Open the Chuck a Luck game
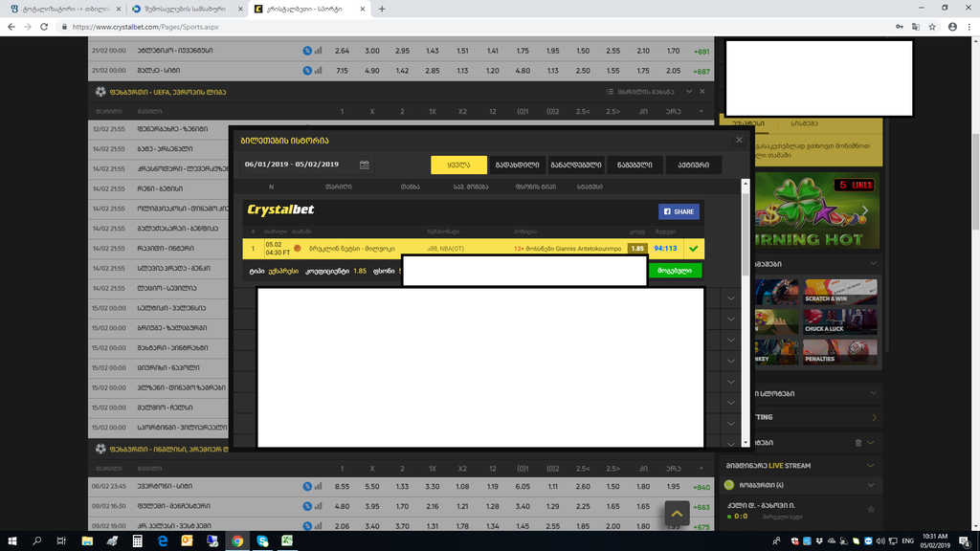 click(839, 321)
